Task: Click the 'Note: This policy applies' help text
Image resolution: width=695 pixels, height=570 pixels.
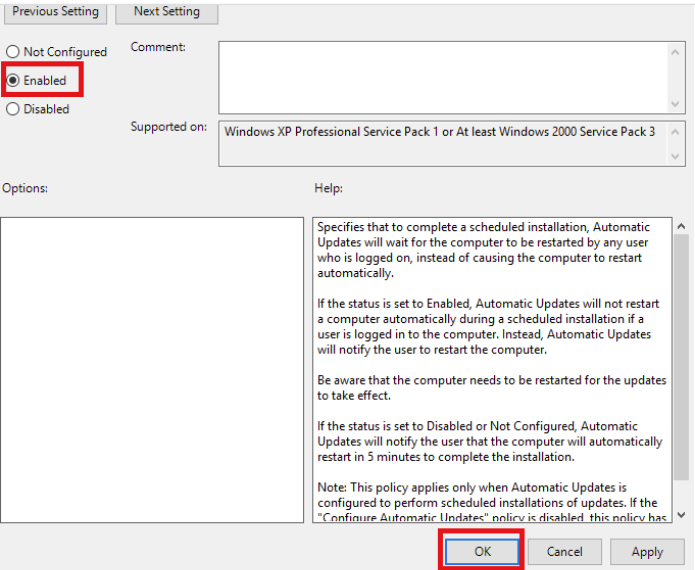Action: (x=492, y=503)
